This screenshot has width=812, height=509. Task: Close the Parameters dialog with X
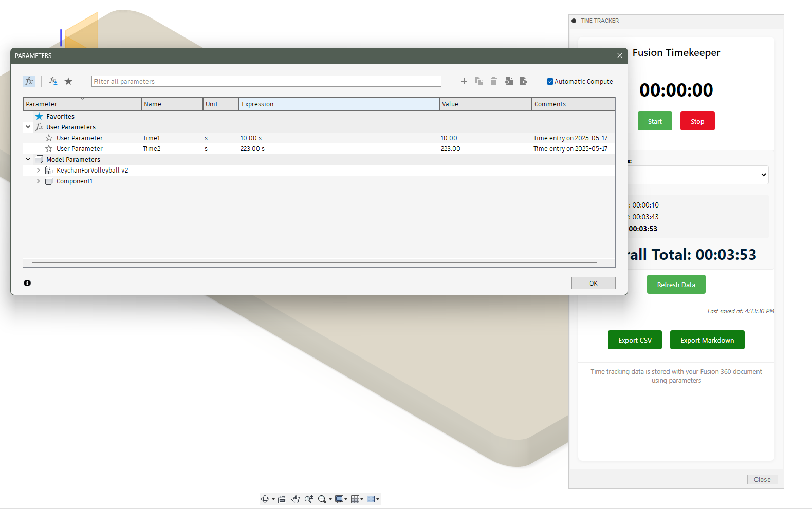pos(620,55)
